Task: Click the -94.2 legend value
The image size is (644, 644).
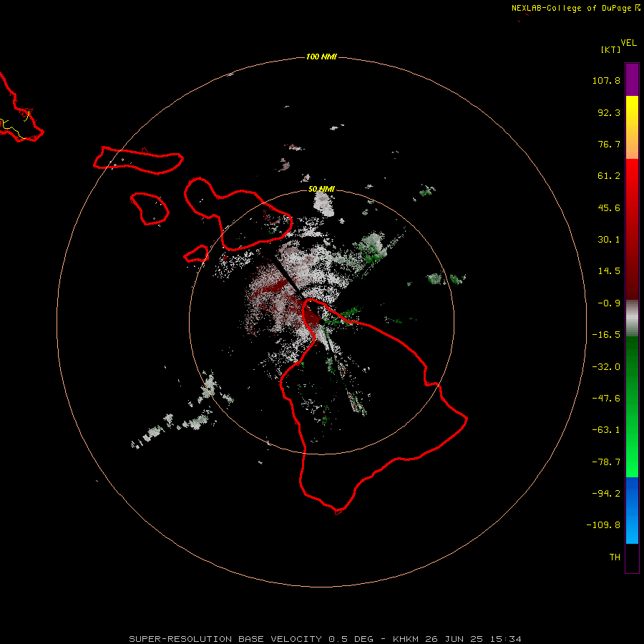Action: point(606,493)
